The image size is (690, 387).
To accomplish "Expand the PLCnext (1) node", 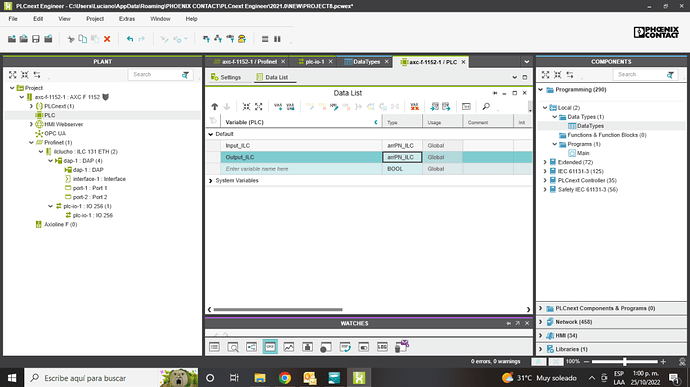I will pyautogui.click(x=31, y=106).
